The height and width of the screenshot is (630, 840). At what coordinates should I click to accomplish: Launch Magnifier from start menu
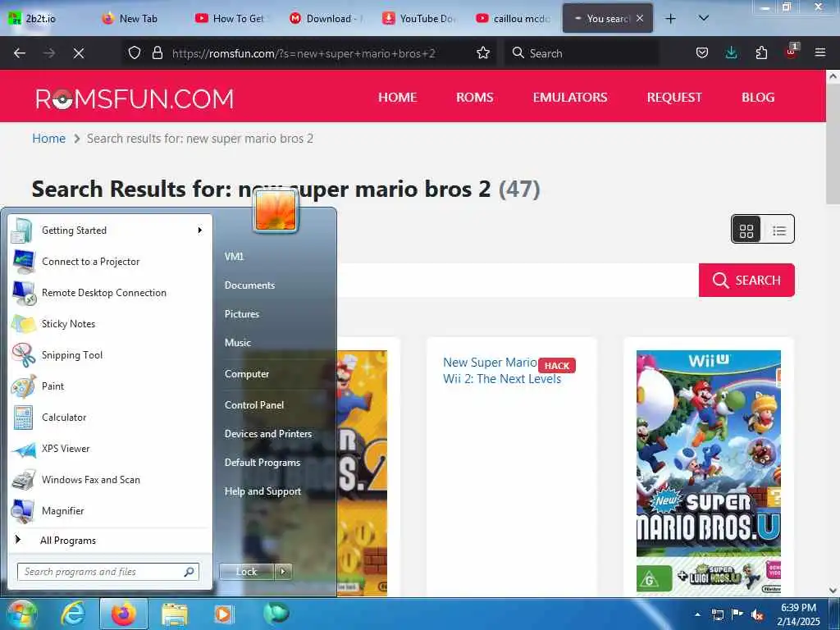point(111,511)
